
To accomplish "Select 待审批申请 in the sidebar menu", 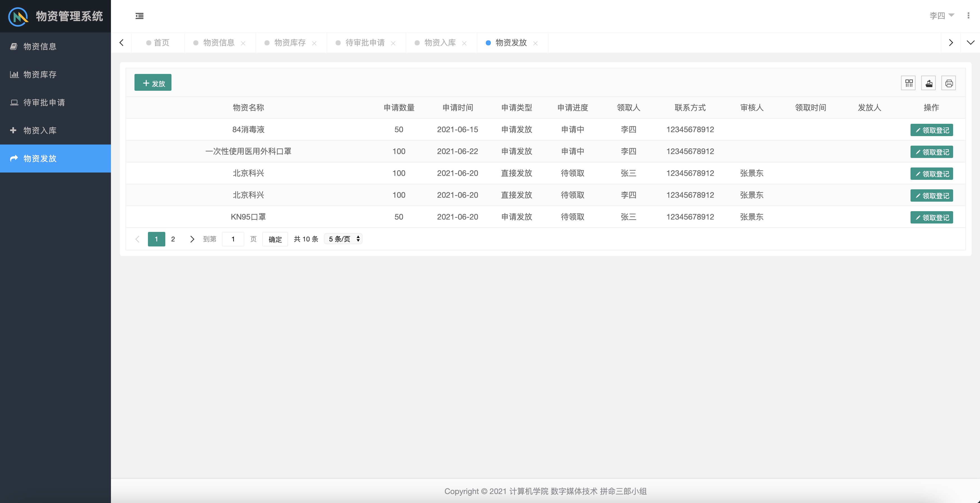I will click(44, 102).
